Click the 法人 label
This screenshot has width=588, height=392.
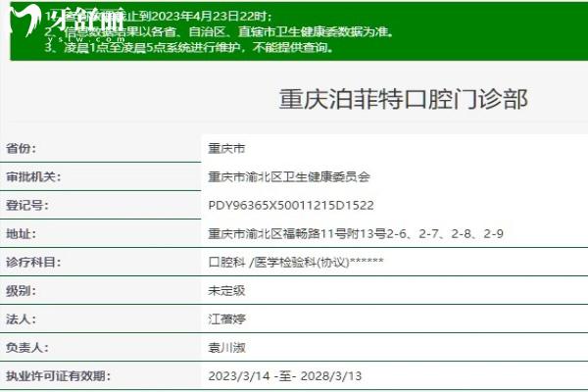coord(21,319)
